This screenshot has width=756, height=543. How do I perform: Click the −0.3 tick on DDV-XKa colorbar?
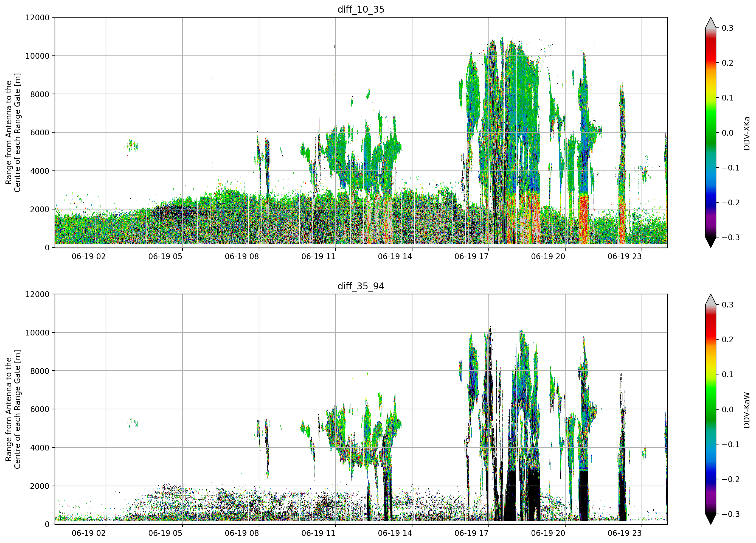click(x=731, y=237)
